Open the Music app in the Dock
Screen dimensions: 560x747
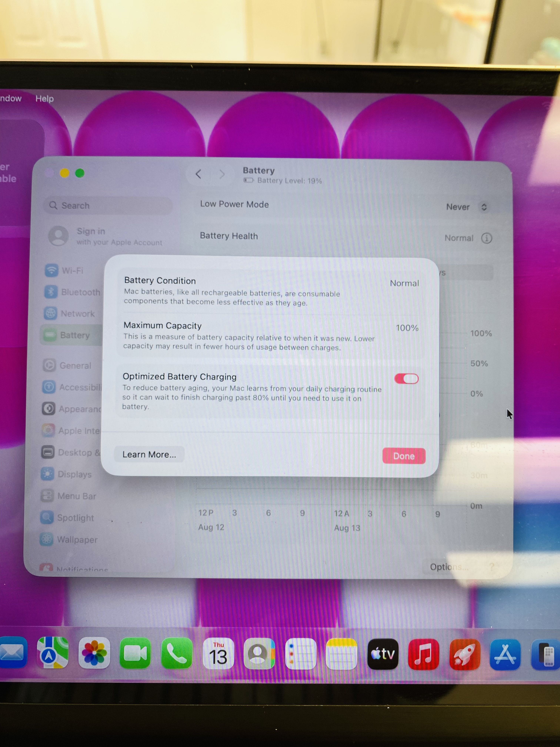pyautogui.click(x=424, y=655)
